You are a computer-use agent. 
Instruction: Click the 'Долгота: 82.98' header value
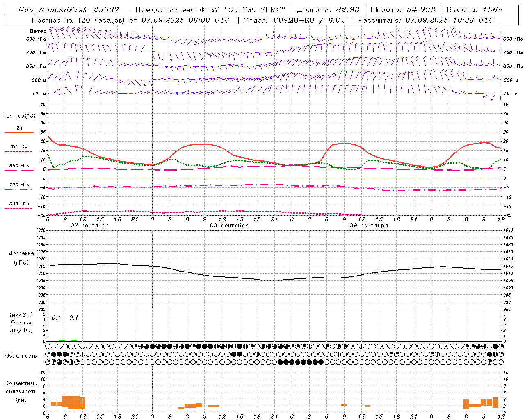pos(328,10)
